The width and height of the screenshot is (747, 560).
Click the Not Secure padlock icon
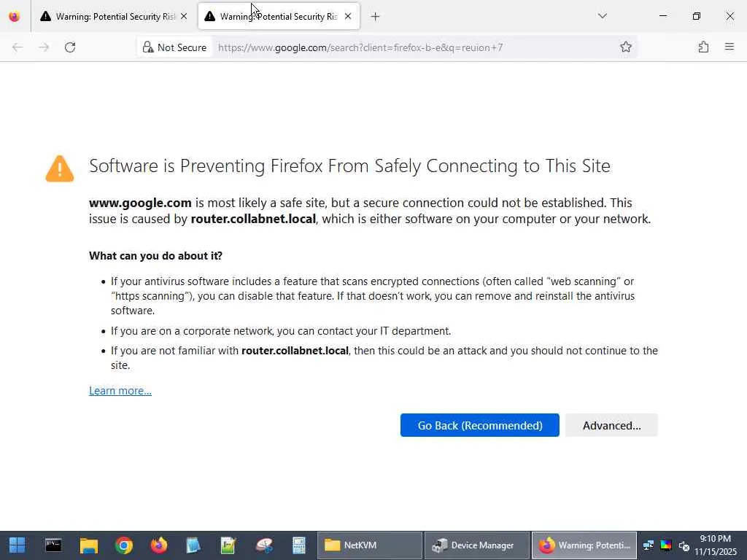pyautogui.click(x=148, y=47)
